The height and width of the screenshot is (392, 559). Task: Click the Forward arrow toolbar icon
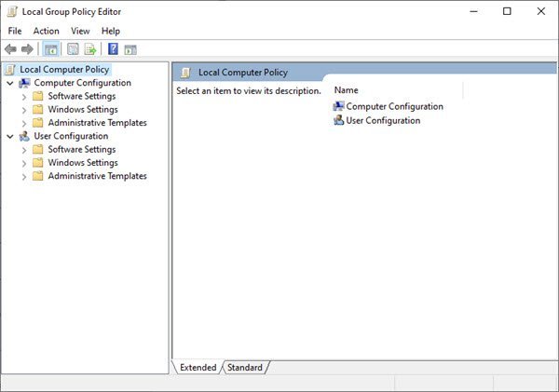click(27, 48)
